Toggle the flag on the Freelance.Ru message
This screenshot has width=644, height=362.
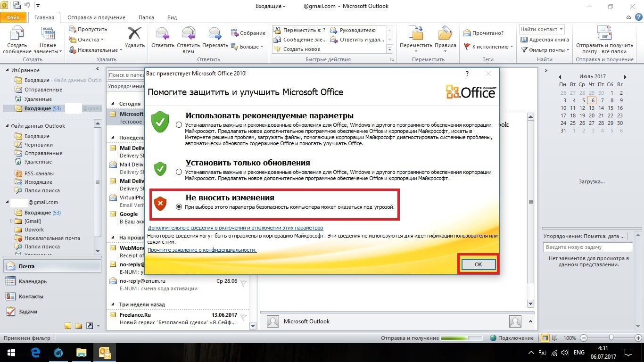244,317
